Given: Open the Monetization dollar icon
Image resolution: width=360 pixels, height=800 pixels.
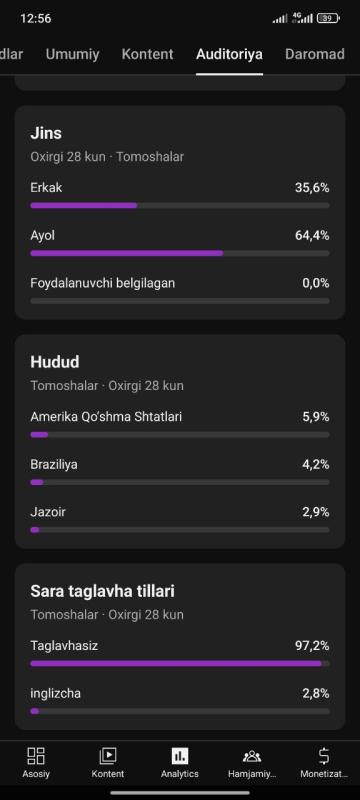Looking at the screenshot, I should (324, 756).
